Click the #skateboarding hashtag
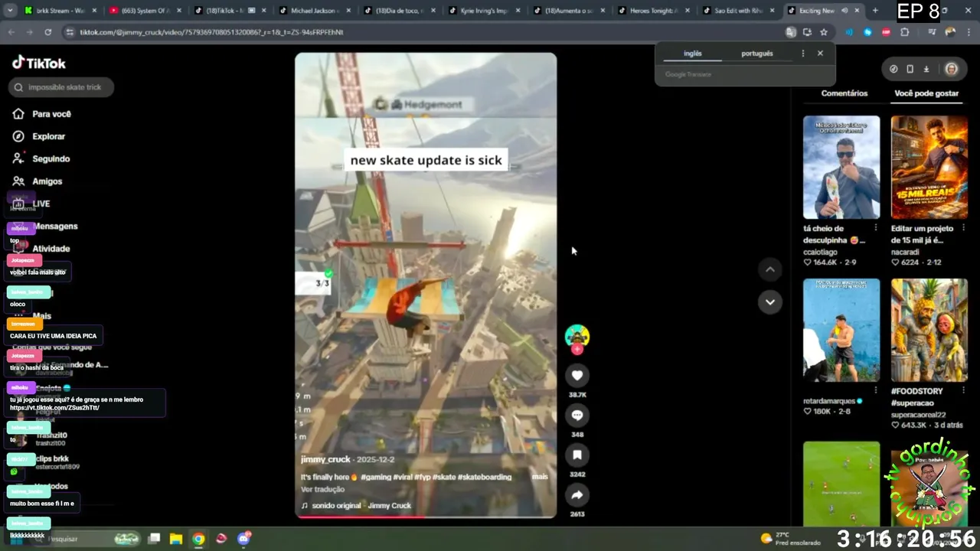Image resolution: width=980 pixels, height=551 pixels. 485,477
